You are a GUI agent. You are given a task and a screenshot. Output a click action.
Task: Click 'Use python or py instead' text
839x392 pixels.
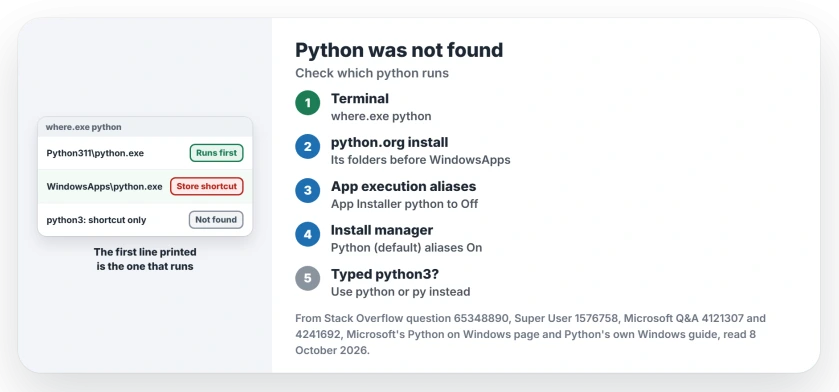click(x=401, y=291)
